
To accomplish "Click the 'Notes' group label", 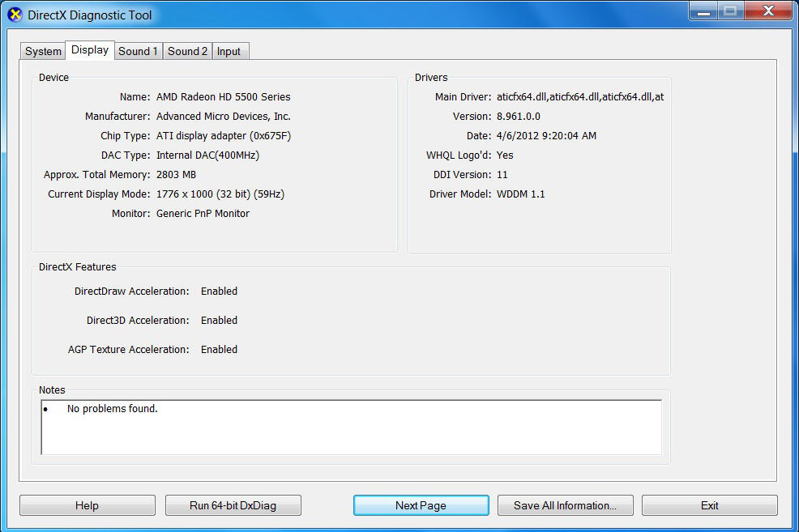I will pos(52,390).
